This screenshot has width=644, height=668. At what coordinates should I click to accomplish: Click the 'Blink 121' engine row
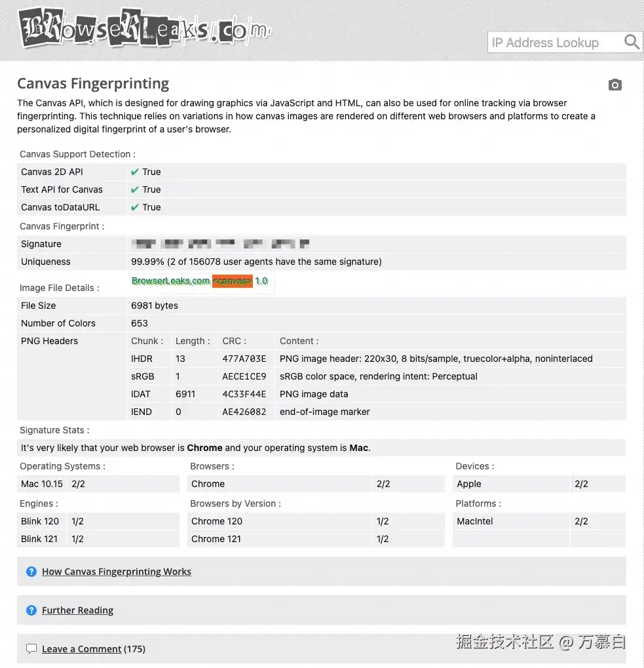click(98, 539)
